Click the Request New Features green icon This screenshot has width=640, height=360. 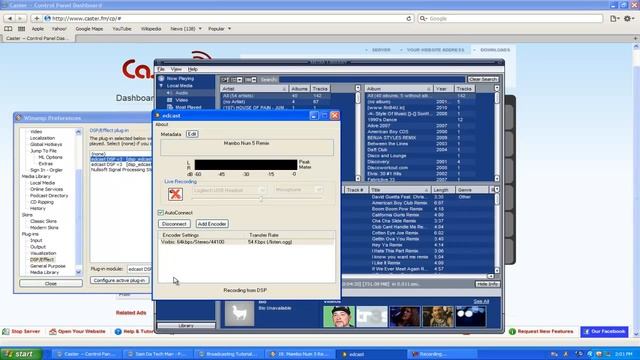(513, 331)
